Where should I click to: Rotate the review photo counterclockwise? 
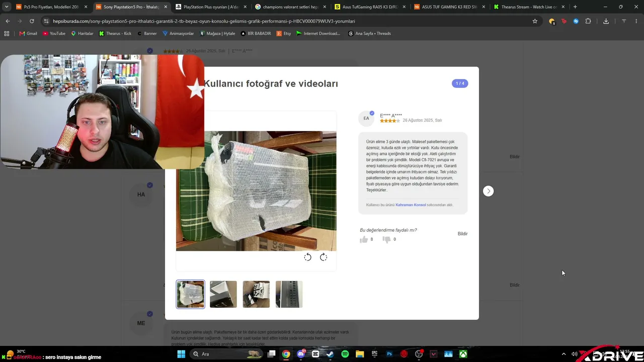click(308, 257)
